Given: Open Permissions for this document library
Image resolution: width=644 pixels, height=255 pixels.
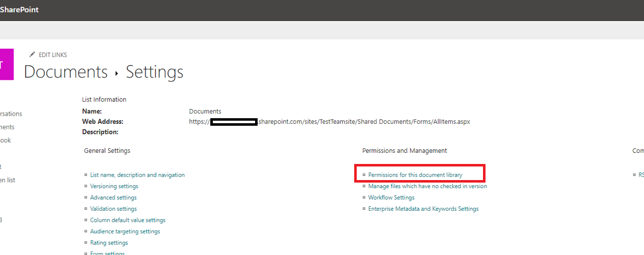Looking at the screenshot, I should pyautogui.click(x=415, y=175).
